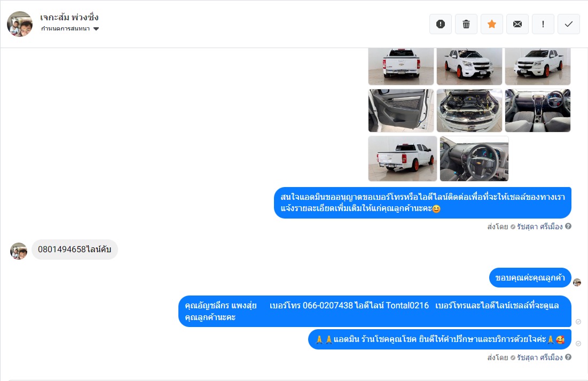View steering wheel close-up photo
The image size is (588, 381).
474,158
